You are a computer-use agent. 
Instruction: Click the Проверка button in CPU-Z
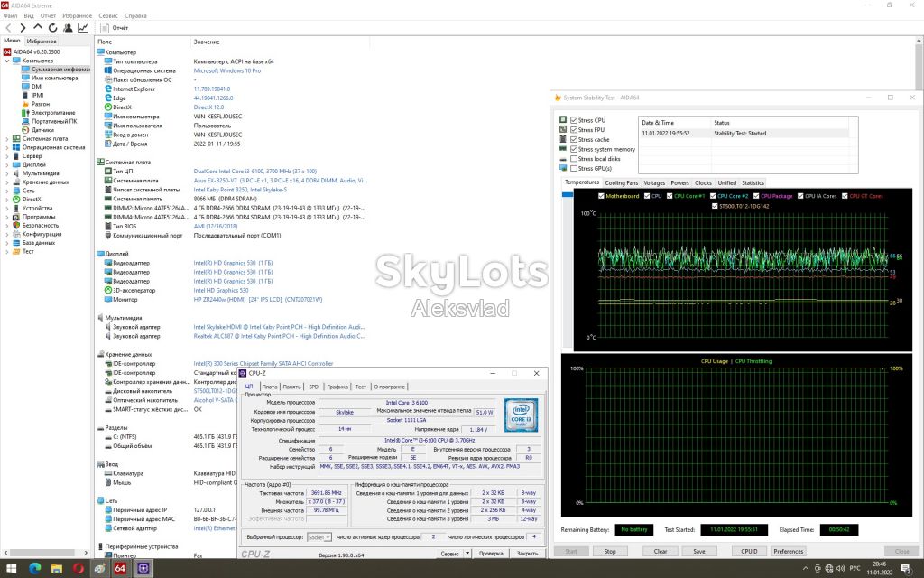point(491,554)
